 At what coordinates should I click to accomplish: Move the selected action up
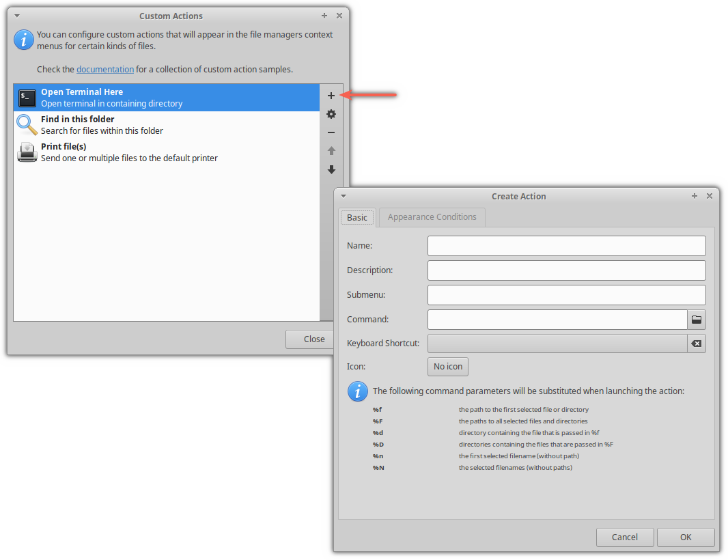331,151
